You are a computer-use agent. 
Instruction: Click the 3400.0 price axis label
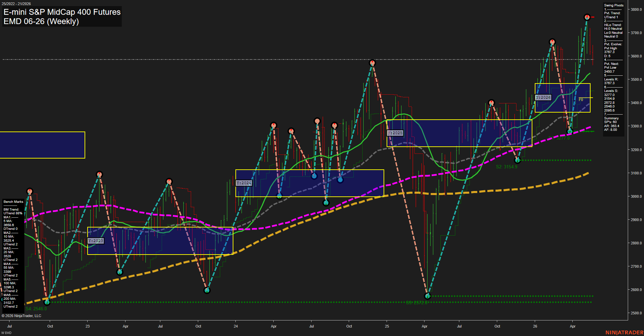[636, 103]
